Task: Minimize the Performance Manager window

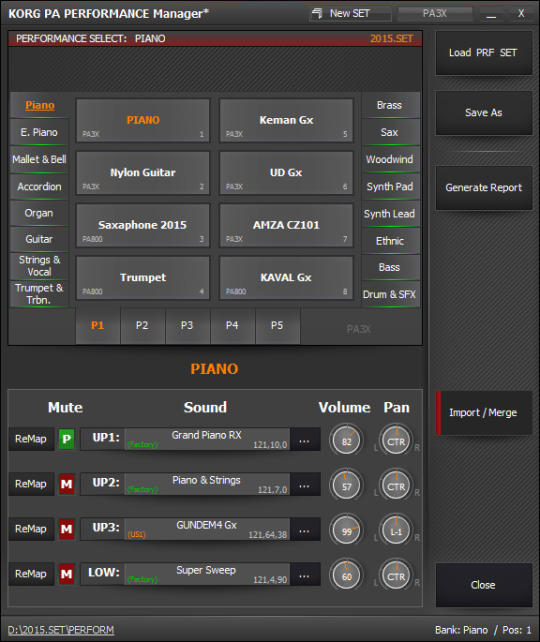Action: (491, 14)
